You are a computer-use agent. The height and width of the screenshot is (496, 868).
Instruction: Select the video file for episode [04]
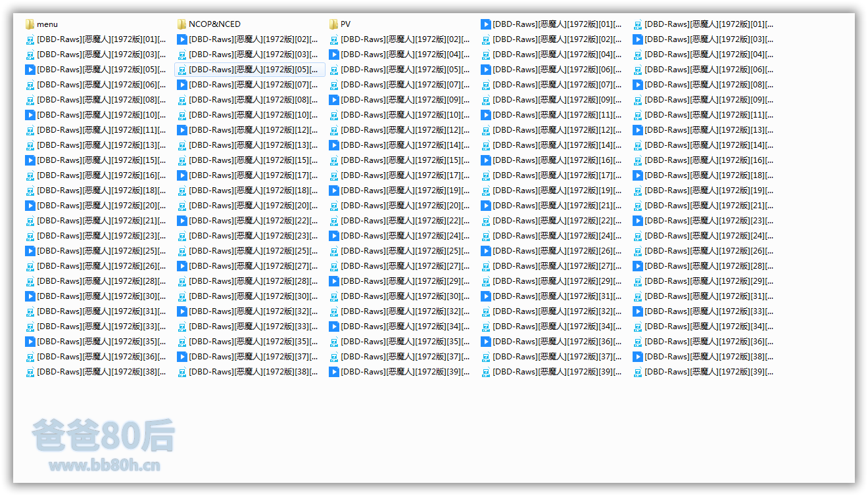tap(400, 55)
